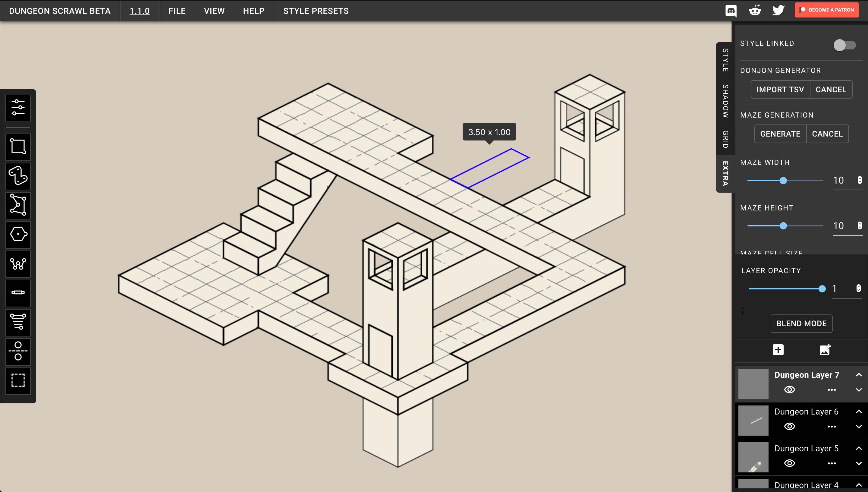Switch to the SHADOW side tab

tap(725, 101)
